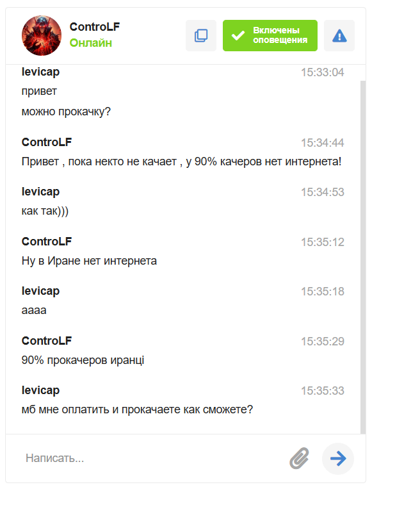420x528 pixels.
Task: Select the message можно прокачку?
Action: click(67, 111)
